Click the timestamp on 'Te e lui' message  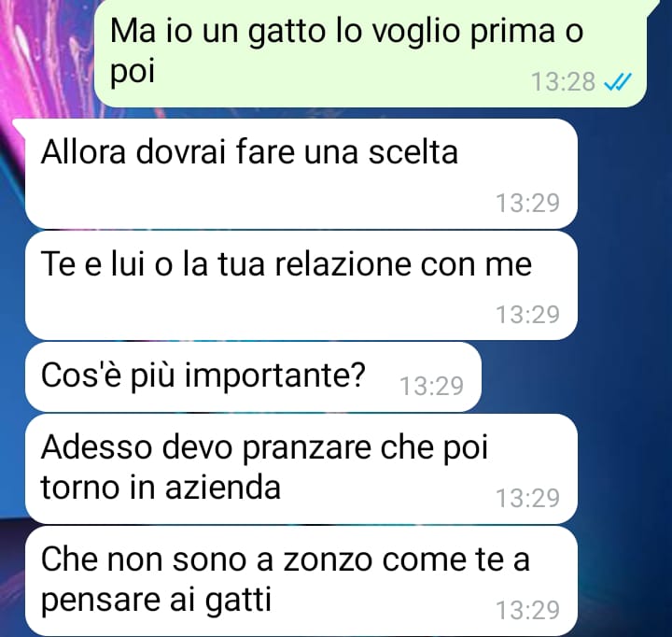tap(527, 315)
